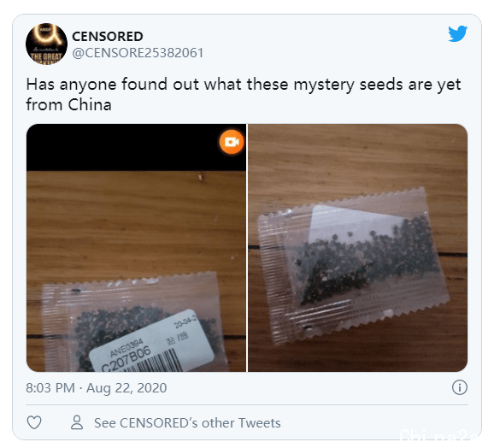Click black bar above left photo
Screen dimensions: 494x448
136,147
